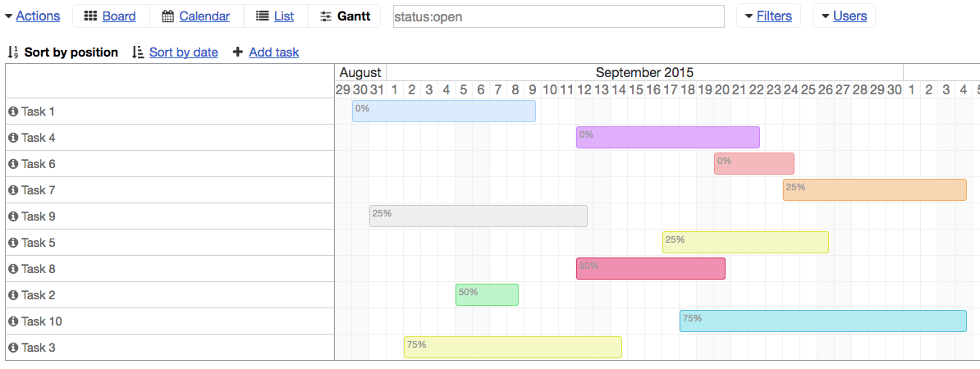This screenshot has height=369, width=980.
Task: Click the purple Task 4 Gantt bar
Action: click(667, 138)
